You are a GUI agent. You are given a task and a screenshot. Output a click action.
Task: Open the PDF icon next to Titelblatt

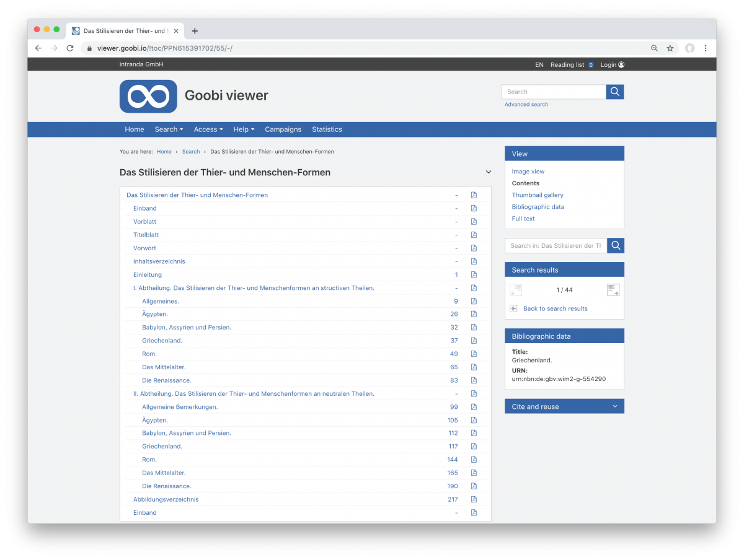pyautogui.click(x=474, y=235)
